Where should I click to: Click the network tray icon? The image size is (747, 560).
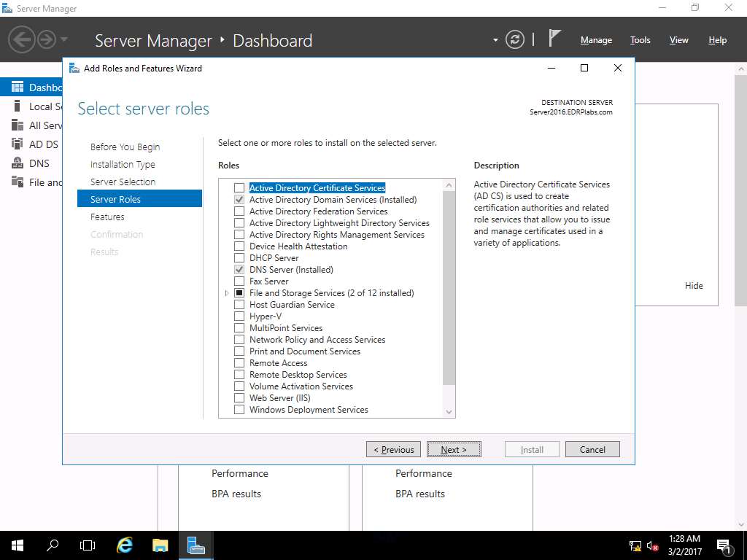(635, 545)
